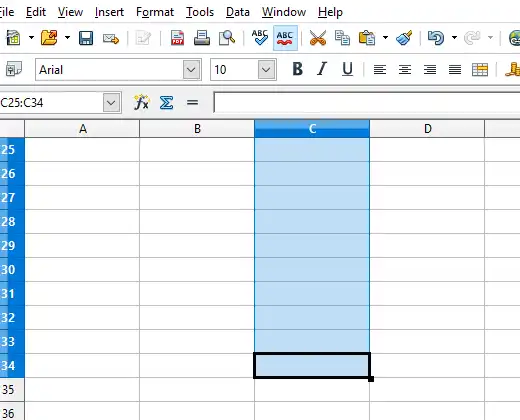This screenshot has width=520, height=420.
Task: Open Page Preview magnifier icon
Action: (227, 38)
